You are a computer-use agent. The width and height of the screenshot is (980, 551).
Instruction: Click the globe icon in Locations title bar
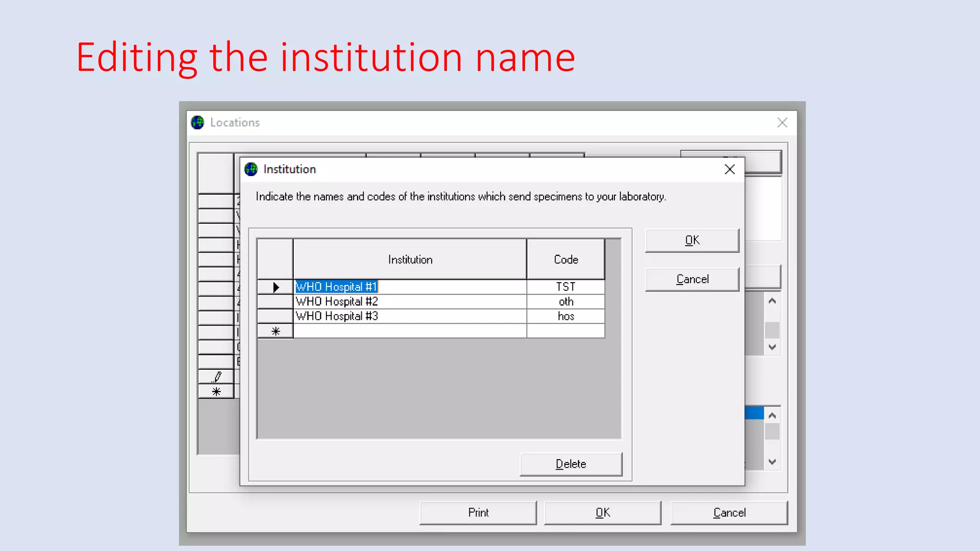tap(198, 122)
